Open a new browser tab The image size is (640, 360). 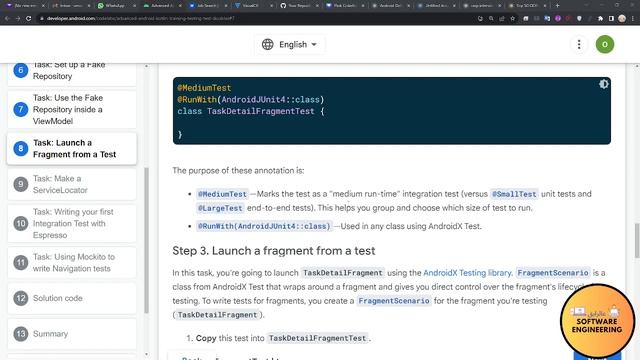558,6
